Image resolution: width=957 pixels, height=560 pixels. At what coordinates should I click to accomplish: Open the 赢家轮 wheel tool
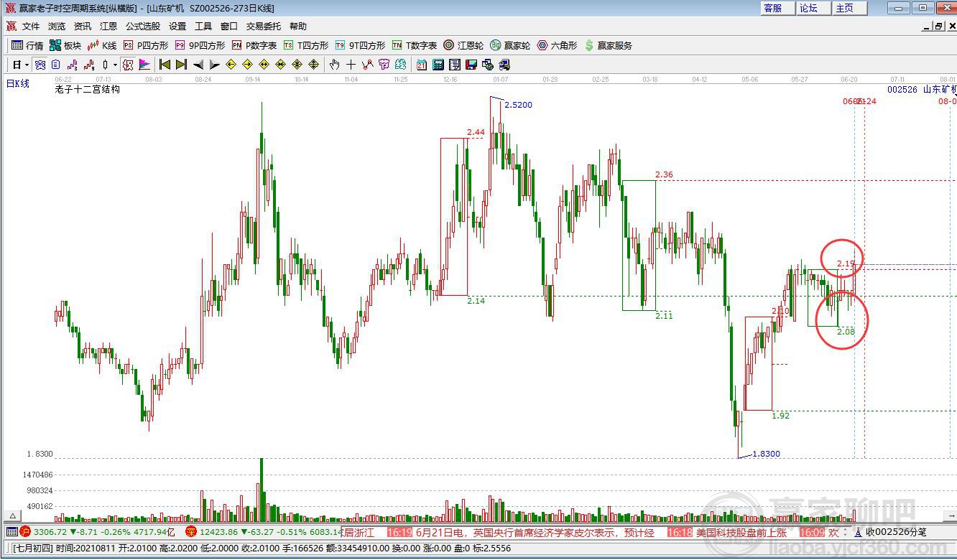(x=510, y=45)
